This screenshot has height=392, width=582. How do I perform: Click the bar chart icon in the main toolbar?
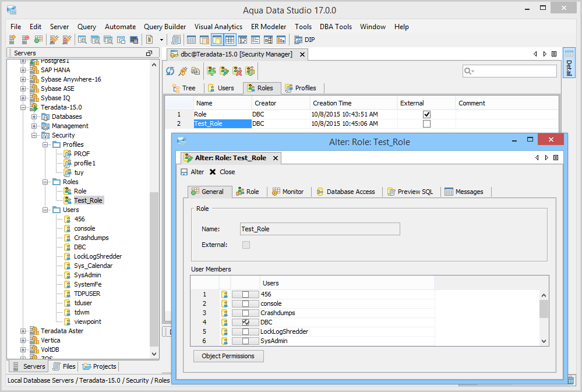(281, 40)
